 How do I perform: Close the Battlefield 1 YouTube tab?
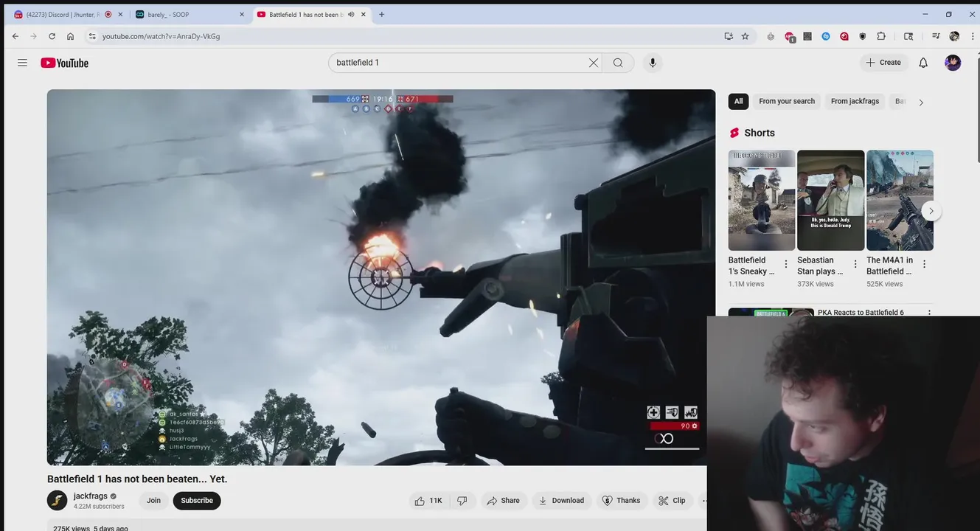pyautogui.click(x=364, y=14)
